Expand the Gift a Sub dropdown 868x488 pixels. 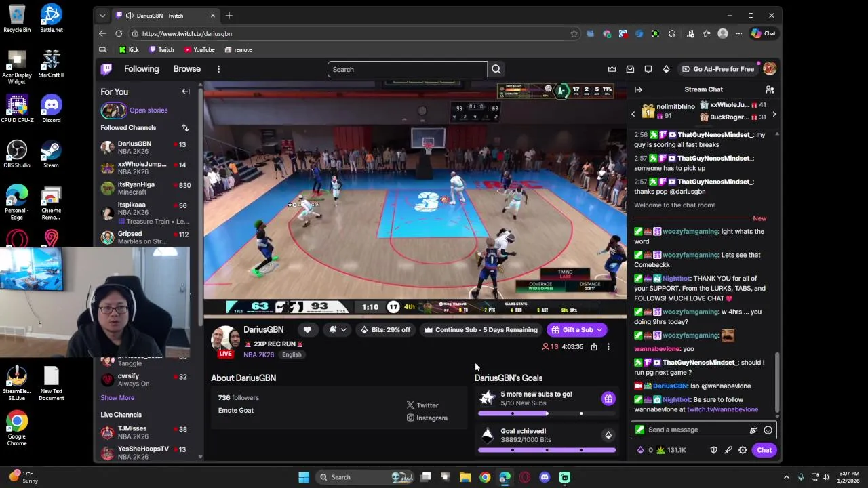pyautogui.click(x=599, y=330)
